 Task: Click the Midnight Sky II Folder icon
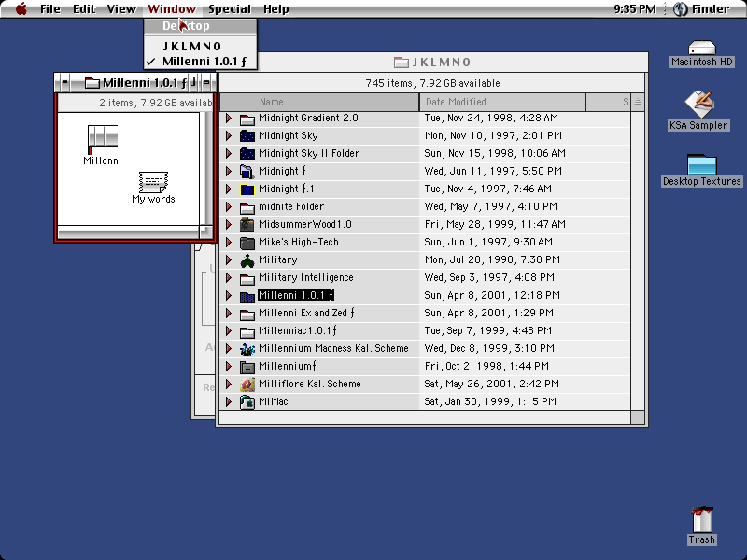247,153
